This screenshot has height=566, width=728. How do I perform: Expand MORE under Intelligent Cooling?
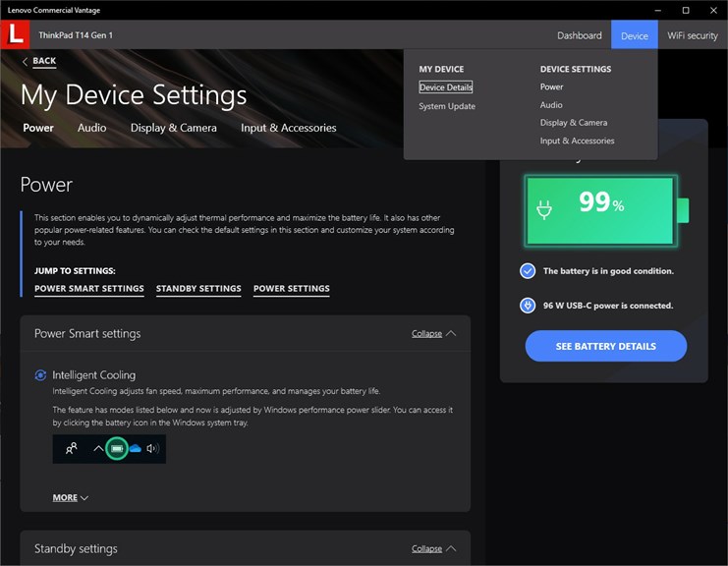(70, 498)
